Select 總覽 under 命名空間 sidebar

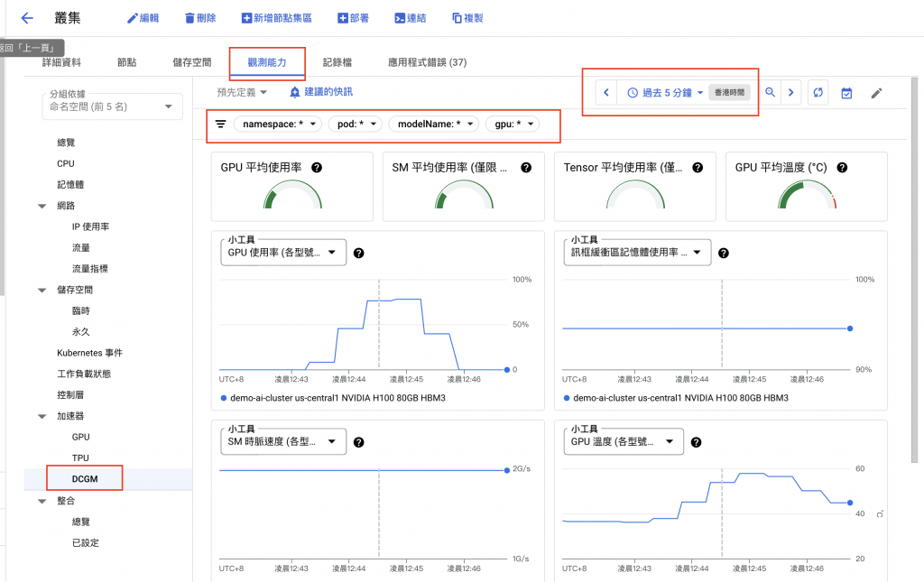66,143
